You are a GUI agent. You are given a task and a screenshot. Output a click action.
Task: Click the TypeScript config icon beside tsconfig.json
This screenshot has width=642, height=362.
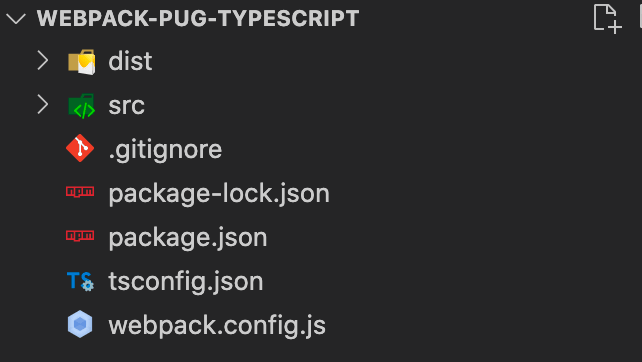tap(81, 282)
